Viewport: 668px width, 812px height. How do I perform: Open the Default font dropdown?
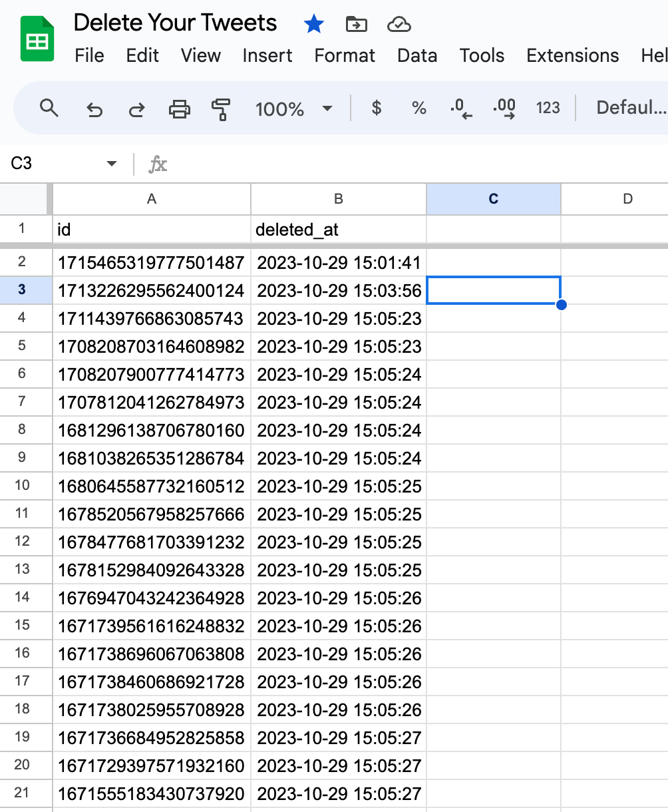pyautogui.click(x=631, y=108)
